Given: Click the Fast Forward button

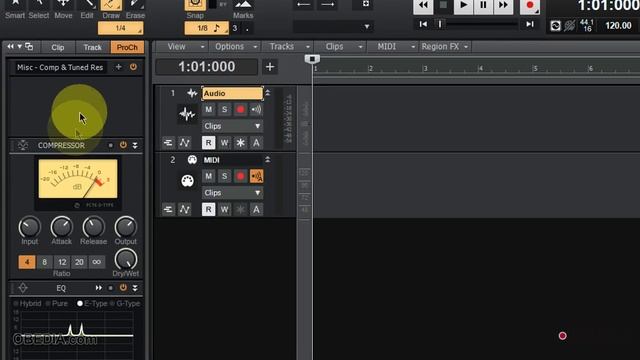Looking at the screenshot, I should tap(503, 6).
